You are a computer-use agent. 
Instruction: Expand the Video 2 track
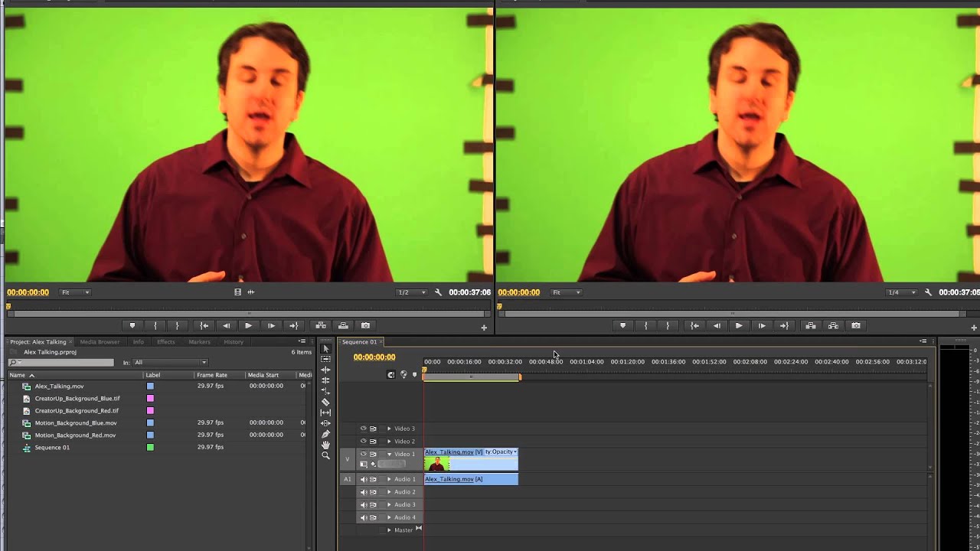coord(389,442)
